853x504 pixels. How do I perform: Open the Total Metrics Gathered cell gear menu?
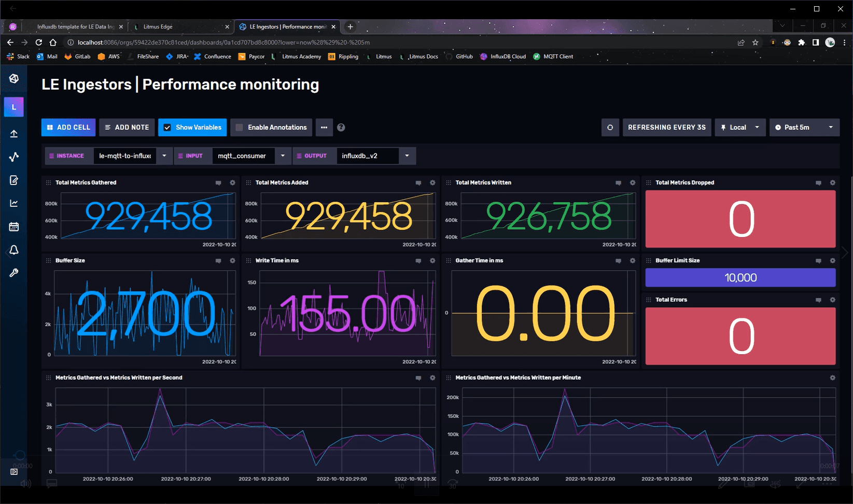[x=232, y=183]
